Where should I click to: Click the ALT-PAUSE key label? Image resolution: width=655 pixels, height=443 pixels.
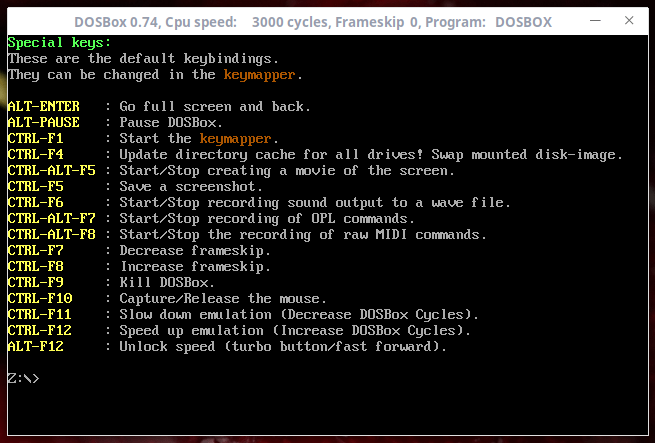tap(43, 123)
